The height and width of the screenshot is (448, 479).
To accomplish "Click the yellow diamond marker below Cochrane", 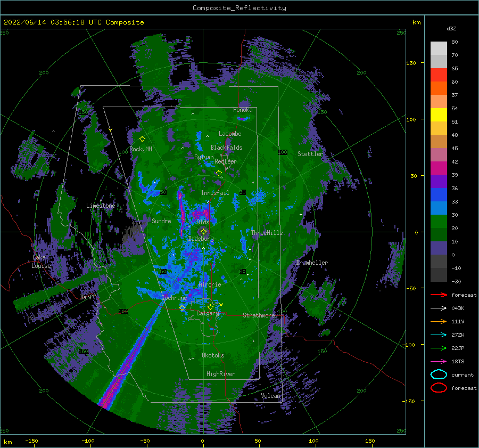I will click(183, 308).
